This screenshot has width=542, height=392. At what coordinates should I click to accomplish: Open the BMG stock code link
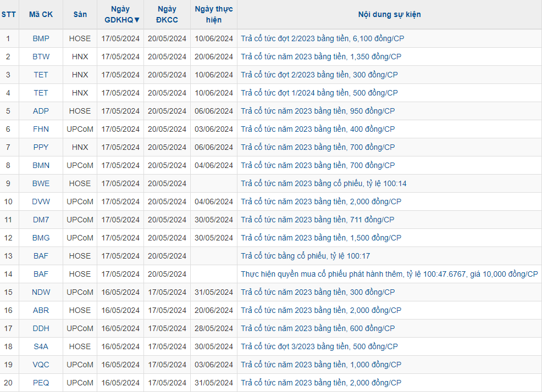41,238
